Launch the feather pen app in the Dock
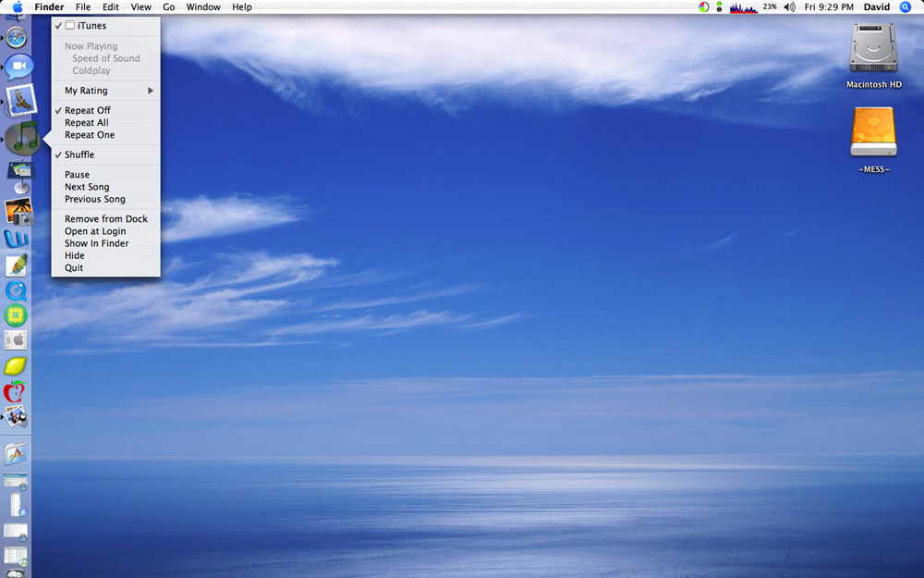Viewport: 924px width, 578px height. tap(17, 265)
